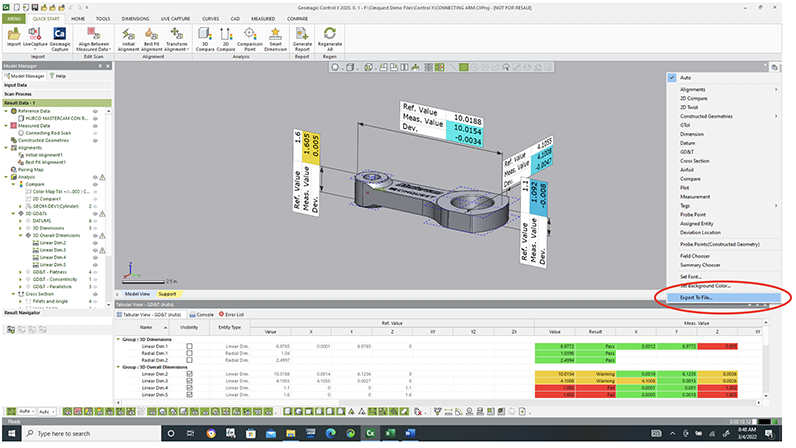796x448 pixels.
Task: Open File Explorer from taskbar
Action: (290, 433)
